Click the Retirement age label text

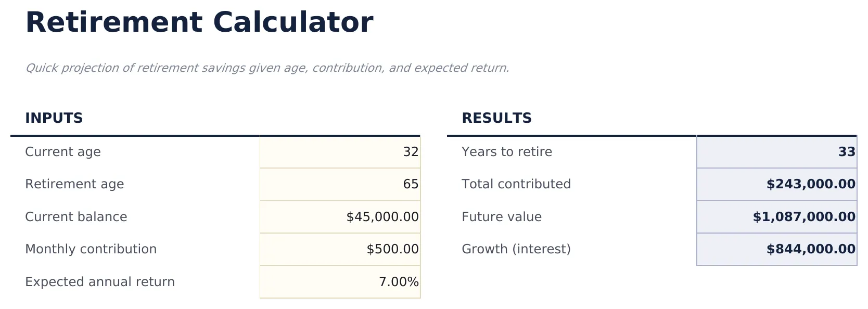(74, 184)
